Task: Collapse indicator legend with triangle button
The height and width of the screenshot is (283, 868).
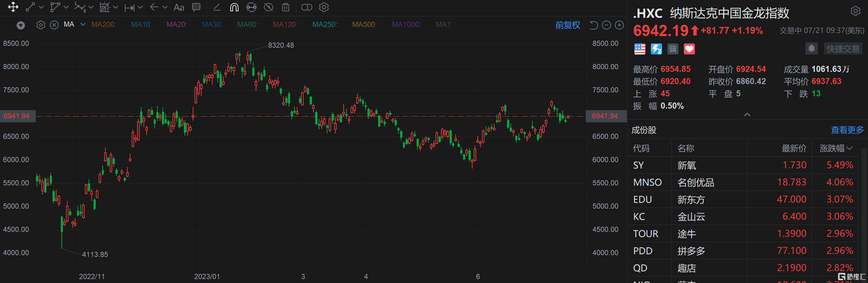Action: point(20,25)
